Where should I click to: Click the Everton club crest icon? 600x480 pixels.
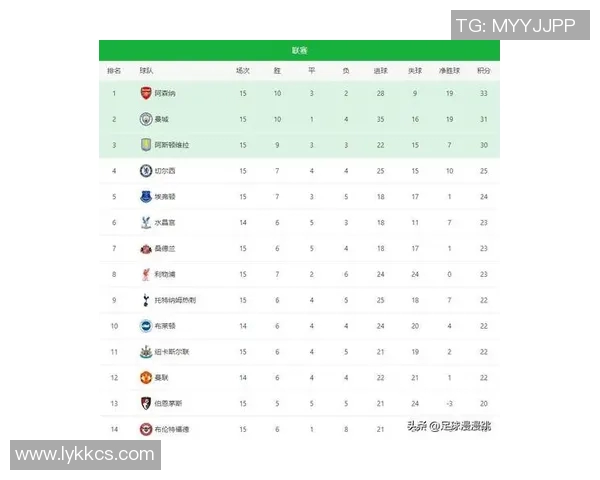tap(146, 197)
